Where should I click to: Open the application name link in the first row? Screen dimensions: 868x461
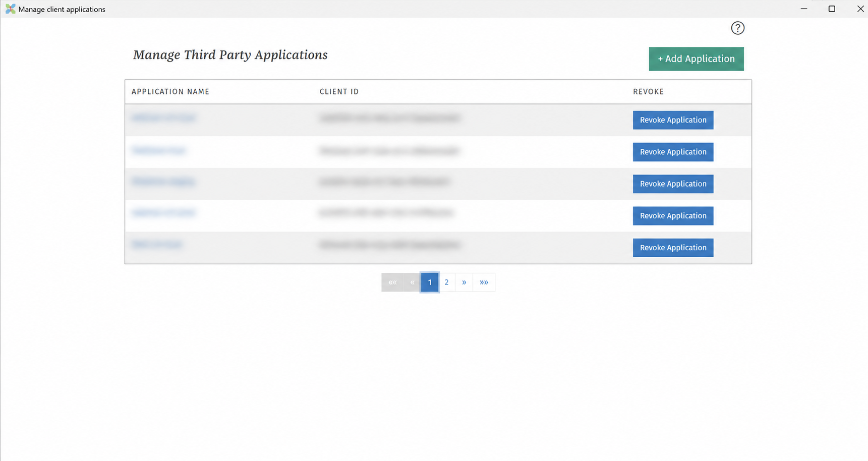coord(163,118)
